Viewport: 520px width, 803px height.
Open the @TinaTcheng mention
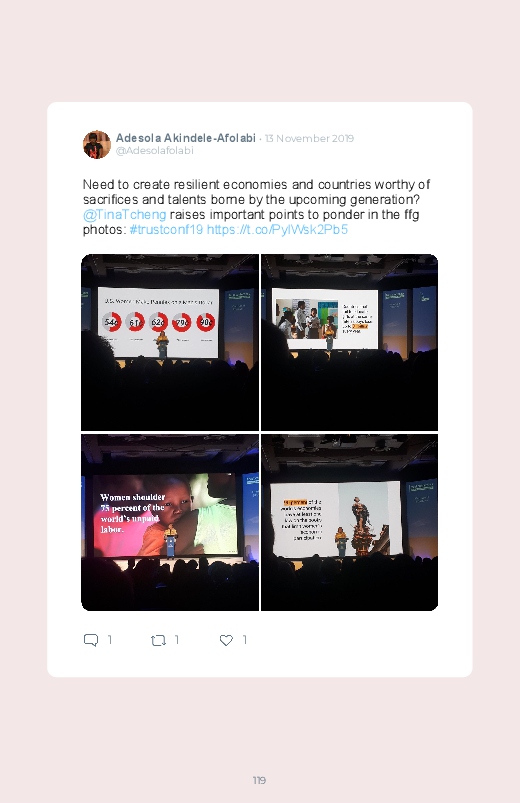pyautogui.click(x=124, y=214)
